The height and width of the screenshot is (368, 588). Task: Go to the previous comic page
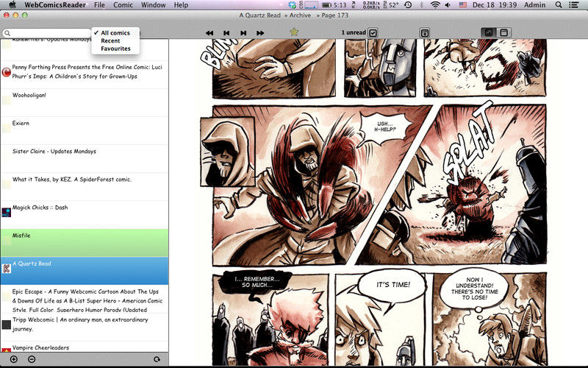point(226,33)
